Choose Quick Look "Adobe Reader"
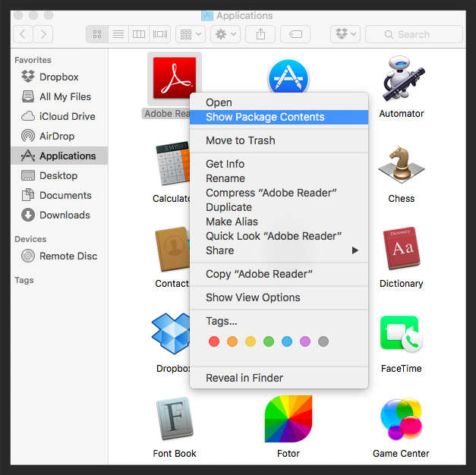The image size is (476, 475). (x=279, y=236)
